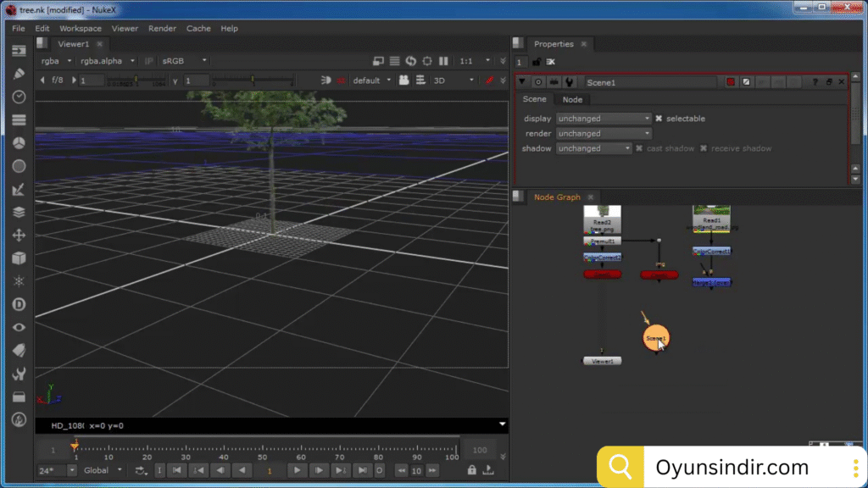Switch to the Node tab in properties
This screenshot has height=488, width=868.
pyautogui.click(x=572, y=100)
